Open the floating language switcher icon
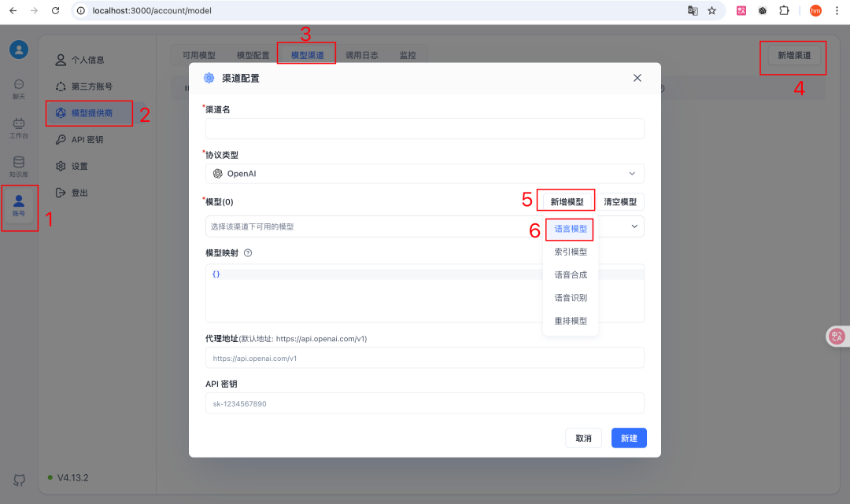Image resolution: width=850 pixels, height=504 pixels. 836,336
